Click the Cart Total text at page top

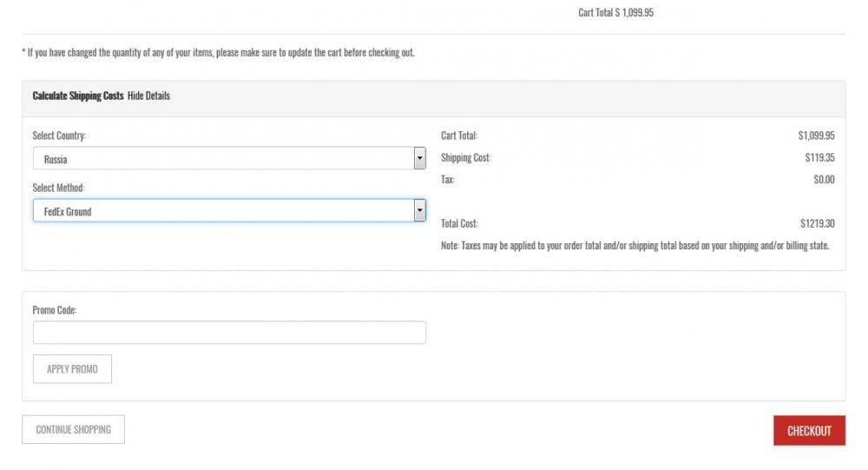point(615,13)
